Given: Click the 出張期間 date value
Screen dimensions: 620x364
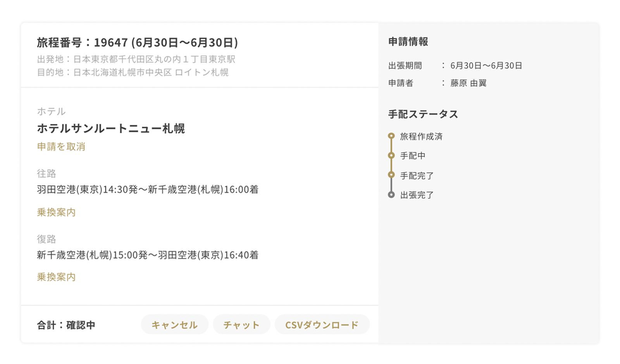Looking at the screenshot, I should click(486, 66).
